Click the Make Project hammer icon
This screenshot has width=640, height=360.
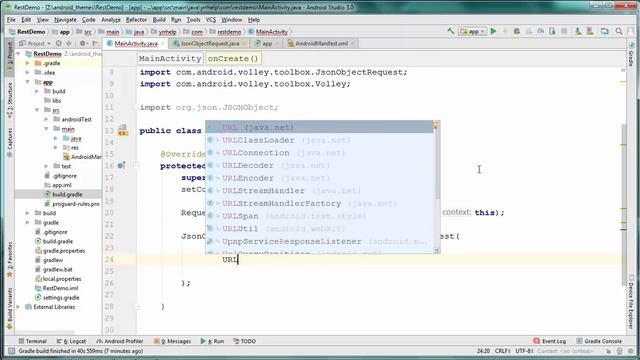451,31
